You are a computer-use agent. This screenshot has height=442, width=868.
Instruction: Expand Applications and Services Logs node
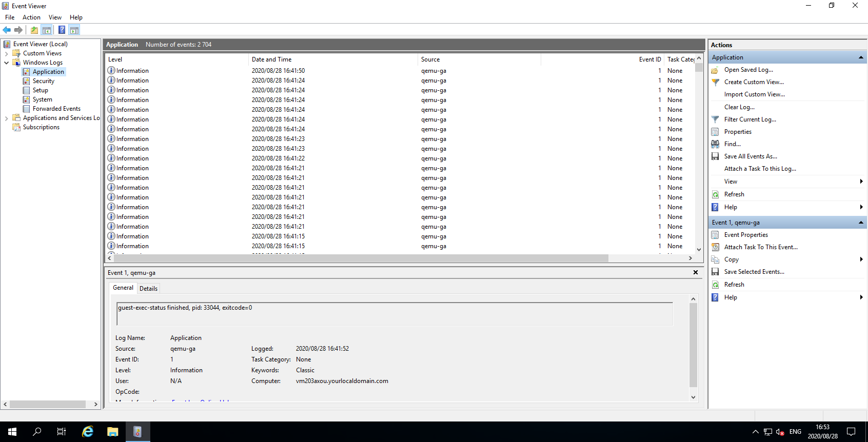[x=6, y=118]
